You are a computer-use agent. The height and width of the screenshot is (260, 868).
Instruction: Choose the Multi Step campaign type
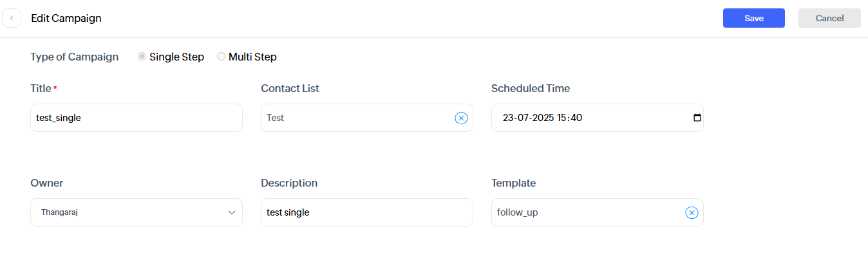click(221, 57)
